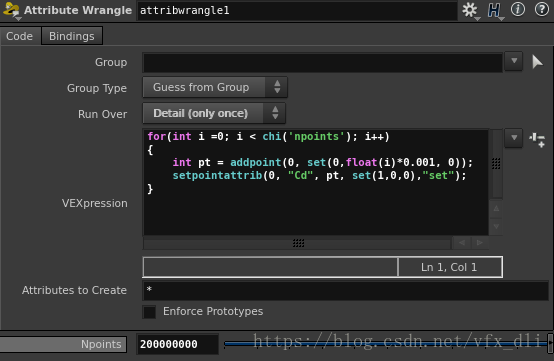554x361 pixels.
Task: Click the Group input field
Action: click(323, 63)
